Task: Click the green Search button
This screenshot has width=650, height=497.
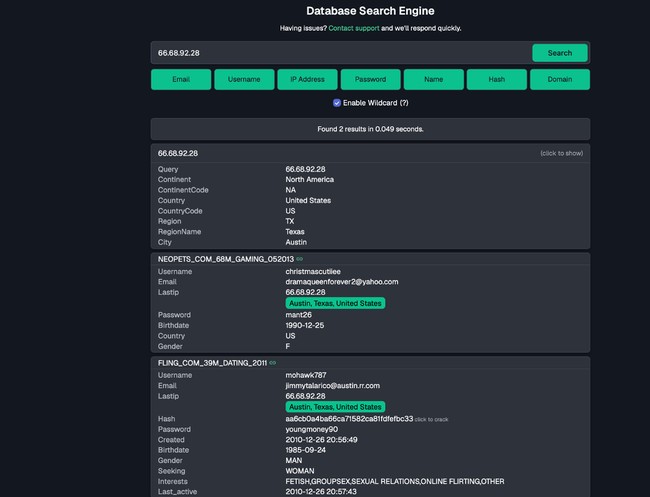Action: pyautogui.click(x=560, y=53)
